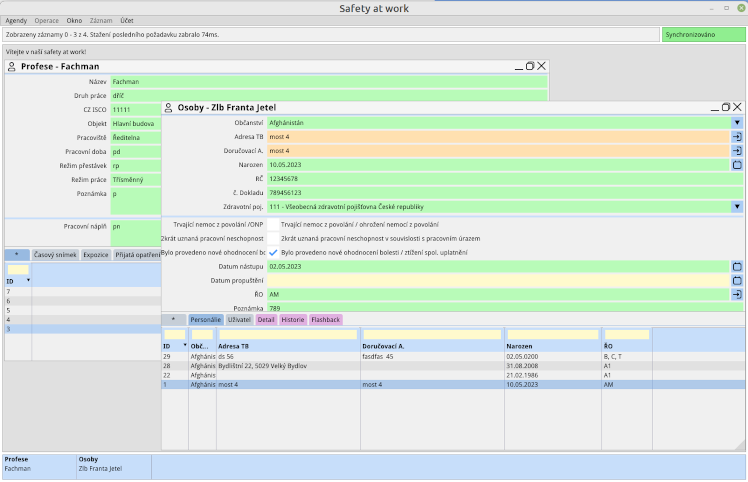
Task: Close the Safety at work application
Action: [x=741, y=8]
